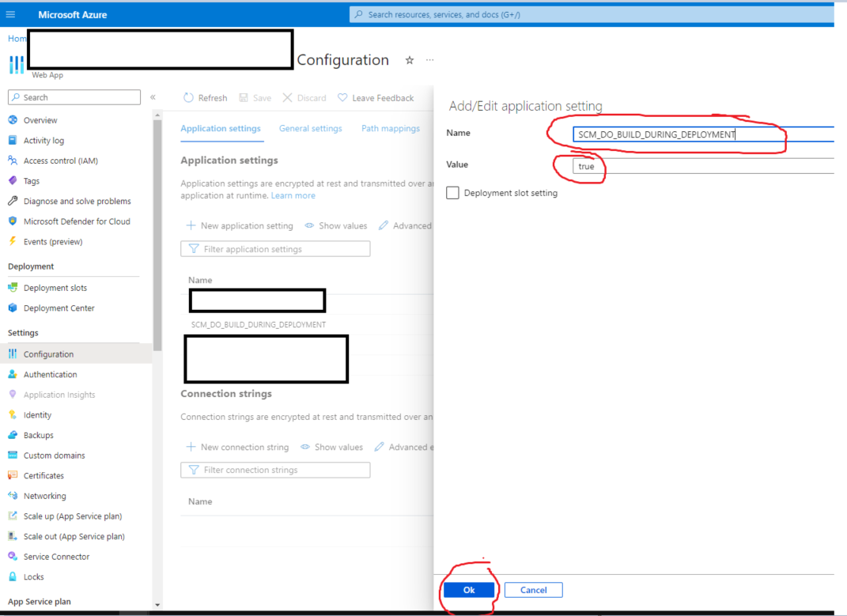Click the top Search resources bar
This screenshot has height=616, width=847.
592,14
